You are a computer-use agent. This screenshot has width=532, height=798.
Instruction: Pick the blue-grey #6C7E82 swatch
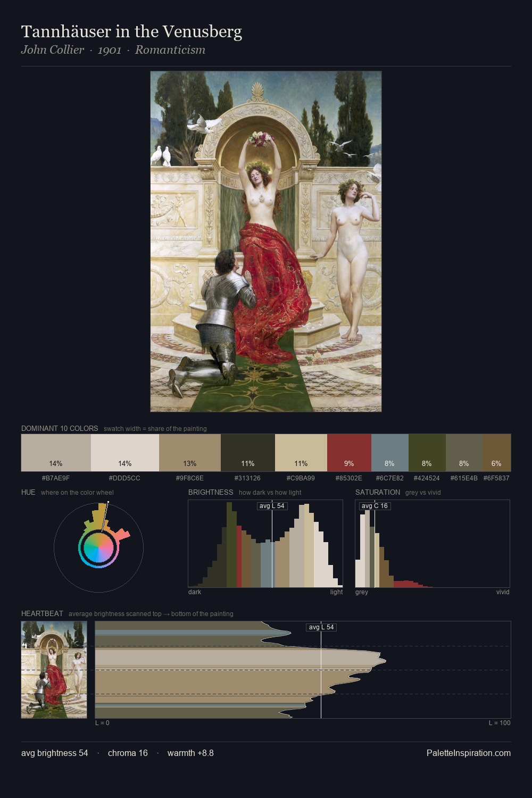tap(389, 453)
